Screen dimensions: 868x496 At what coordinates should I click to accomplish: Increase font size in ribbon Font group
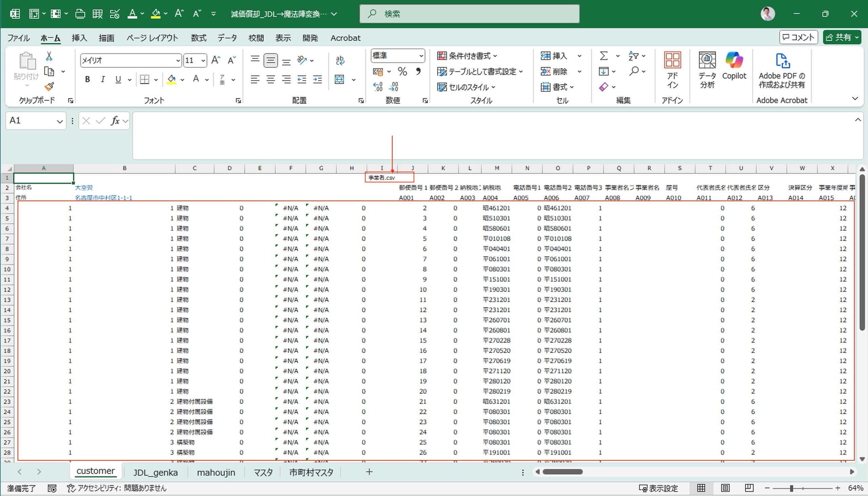pos(216,60)
